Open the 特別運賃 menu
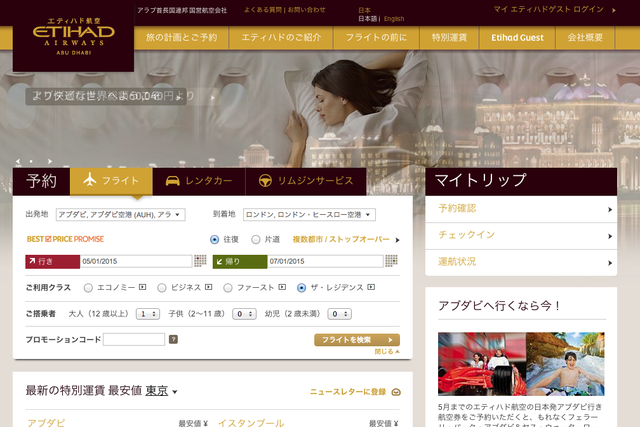 tap(449, 38)
